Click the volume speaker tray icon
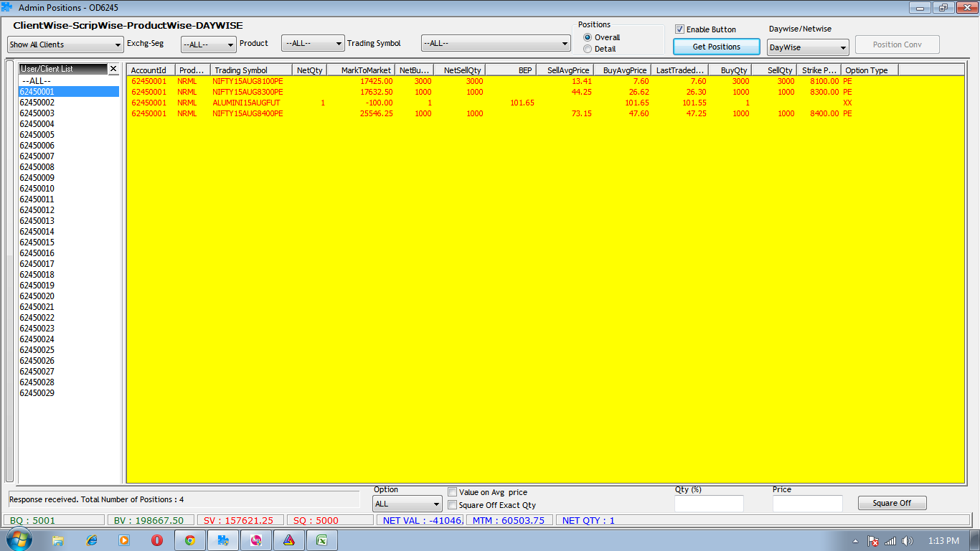 point(908,541)
